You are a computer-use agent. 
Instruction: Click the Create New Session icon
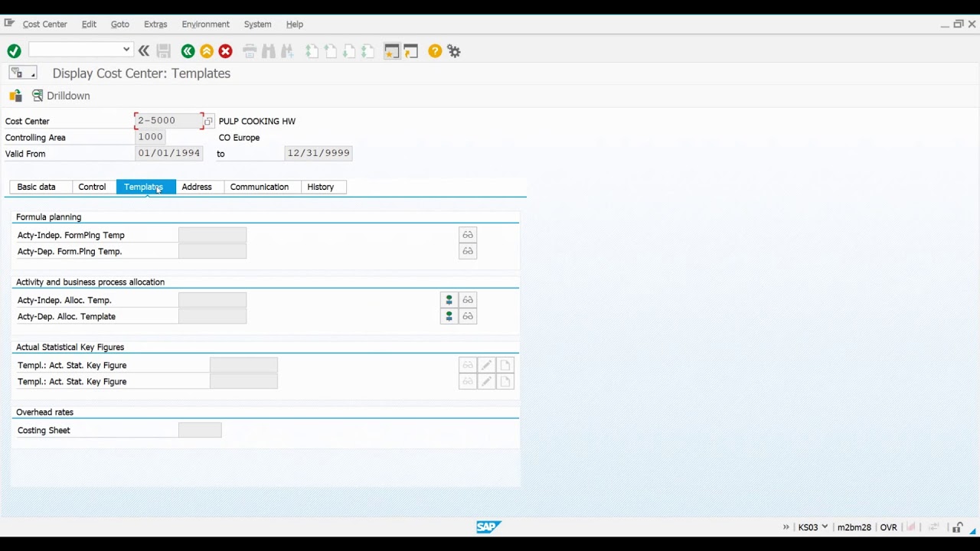392,51
